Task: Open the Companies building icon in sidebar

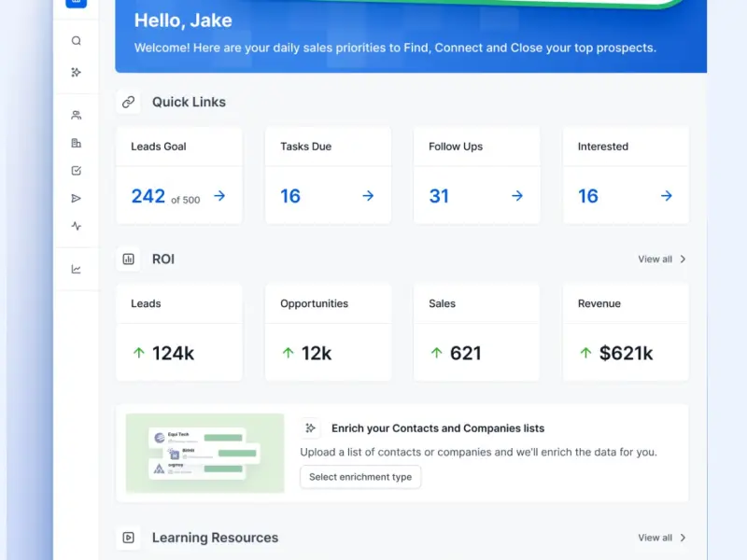Action: pyautogui.click(x=77, y=143)
